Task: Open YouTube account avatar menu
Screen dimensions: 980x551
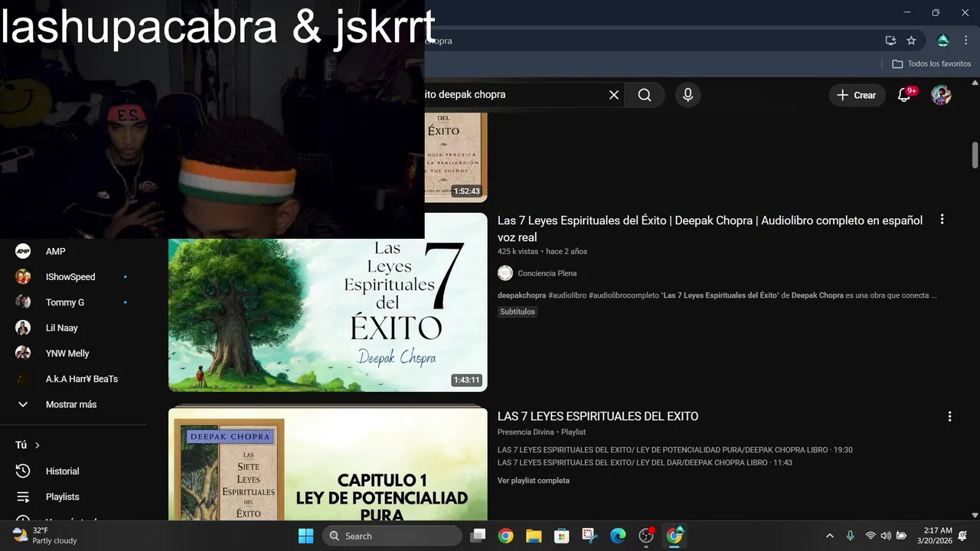Action: point(941,95)
